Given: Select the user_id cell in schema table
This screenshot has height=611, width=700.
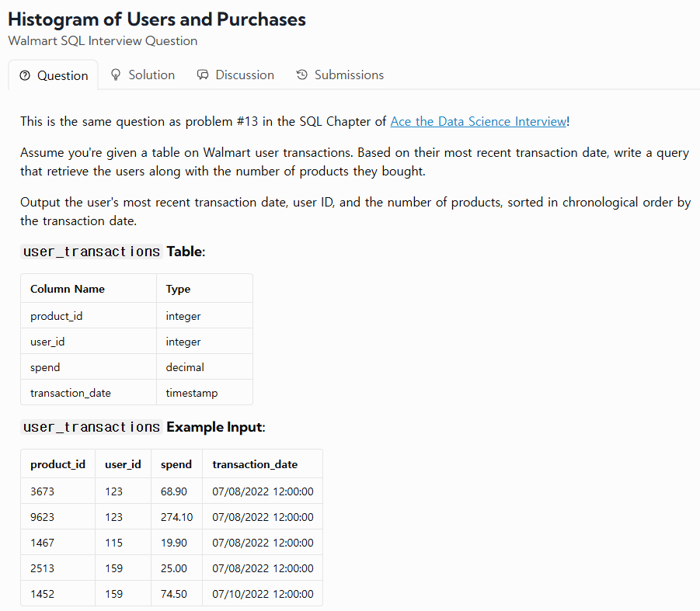Looking at the screenshot, I should [x=89, y=342].
